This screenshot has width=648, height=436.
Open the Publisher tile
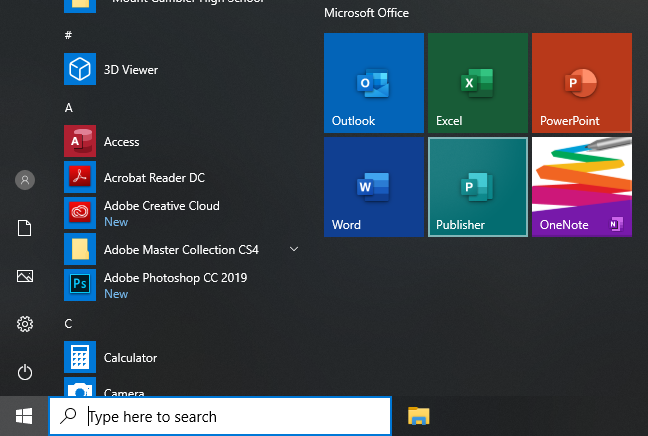[478, 187]
